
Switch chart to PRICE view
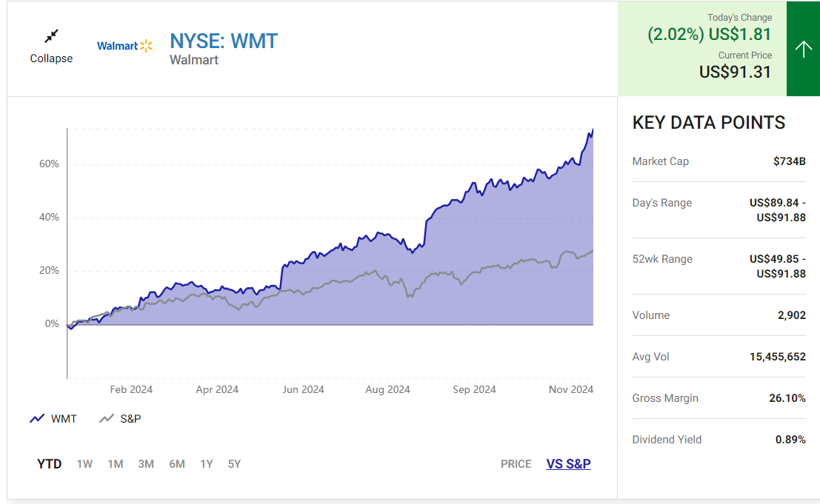(x=516, y=464)
